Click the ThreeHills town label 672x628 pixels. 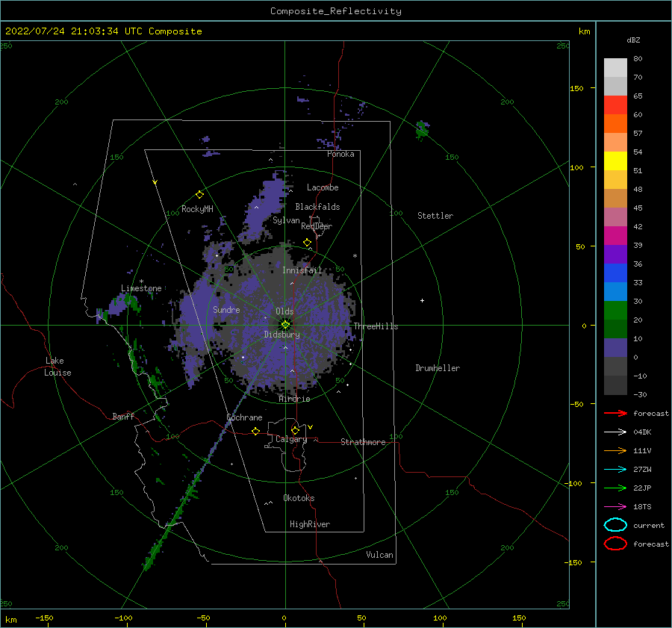[376, 326]
